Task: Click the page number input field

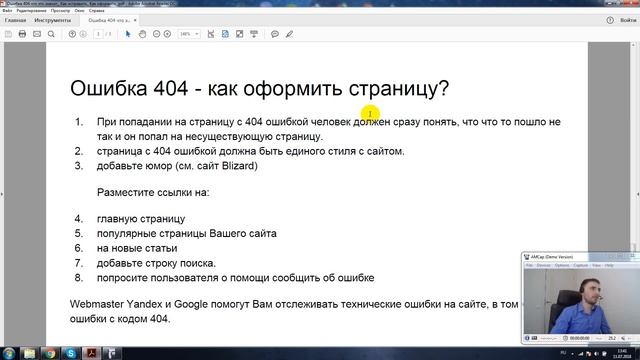Action: (98, 34)
